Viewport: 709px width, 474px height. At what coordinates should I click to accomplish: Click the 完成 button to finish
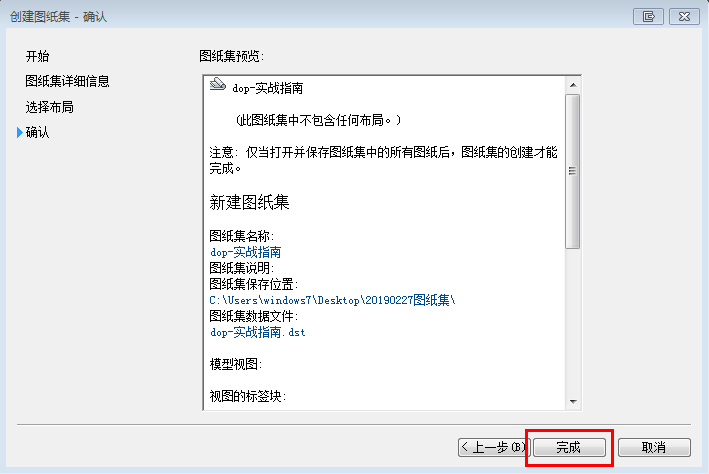568,447
